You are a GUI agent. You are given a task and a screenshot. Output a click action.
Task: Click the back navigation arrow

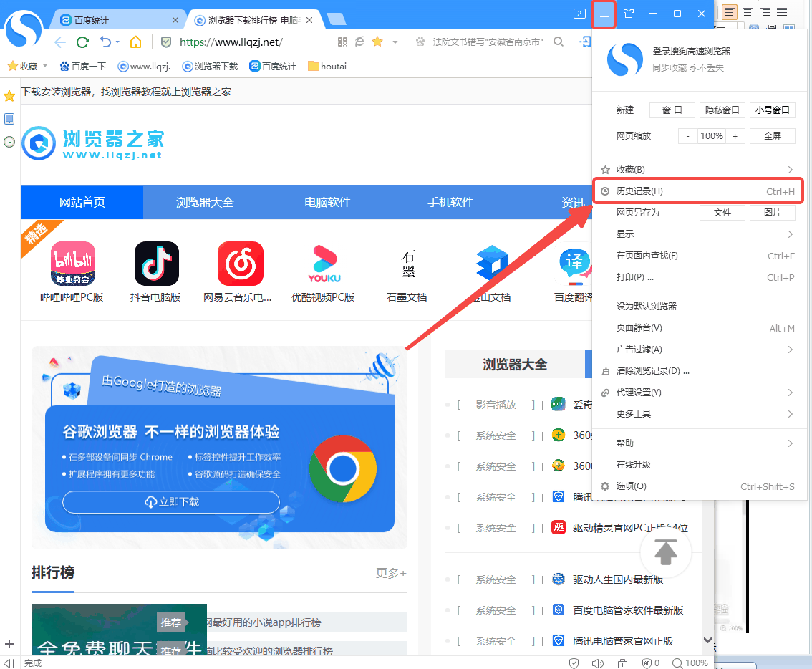[60, 42]
